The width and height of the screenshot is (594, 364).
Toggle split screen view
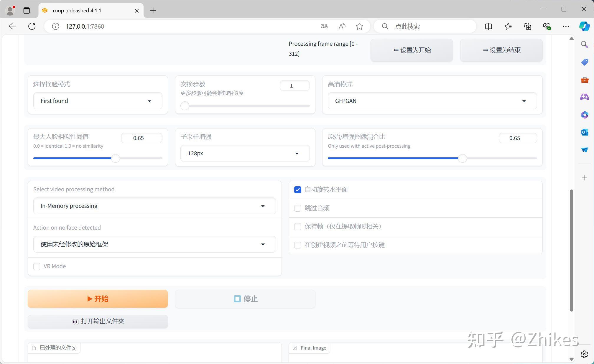[488, 26]
